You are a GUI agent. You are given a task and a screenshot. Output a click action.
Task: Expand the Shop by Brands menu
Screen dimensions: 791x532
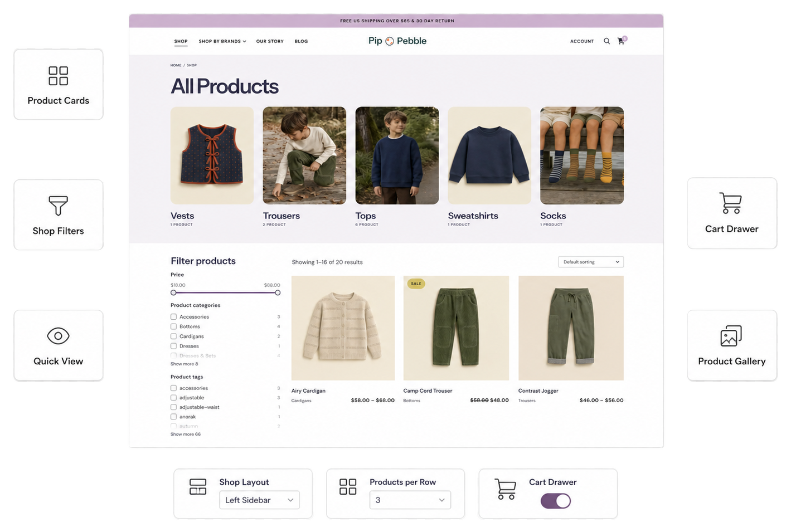click(222, 41)
